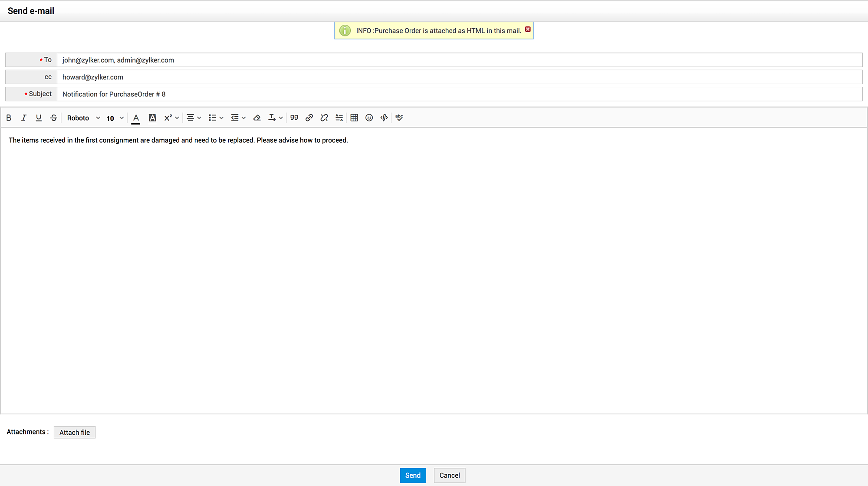
Task: Insert a table
Action: point(354,118)
